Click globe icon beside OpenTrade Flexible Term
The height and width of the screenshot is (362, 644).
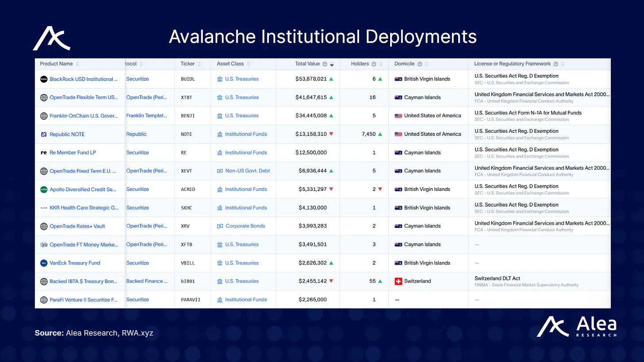(44, 97)
